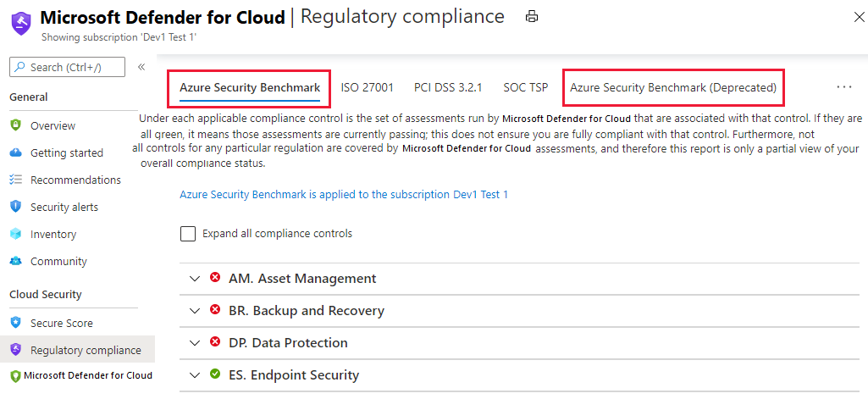Click the print icon beside the page title
This screenshot has width=868, height=399.
pyautogui.click(x=532, y=16)
